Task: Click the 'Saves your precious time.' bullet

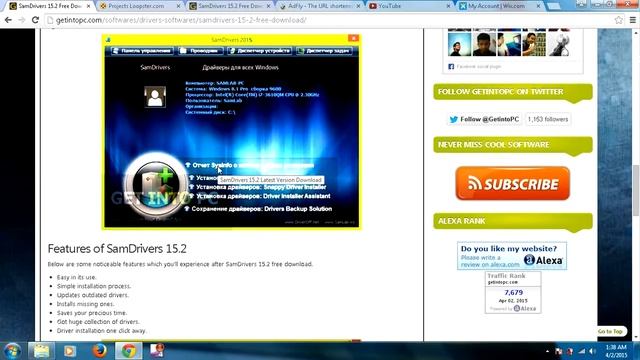Action: (92, 313)
